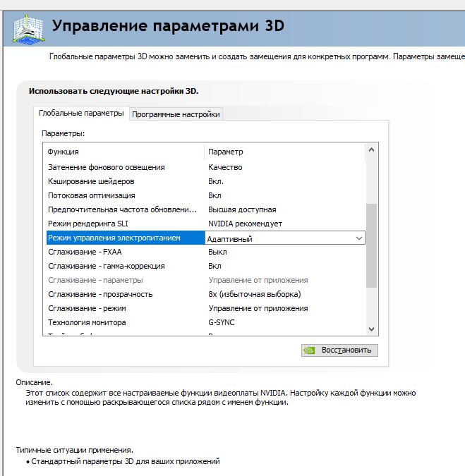
Task: Click the 3D settings page header icon
Action: (x=29, y=29)
